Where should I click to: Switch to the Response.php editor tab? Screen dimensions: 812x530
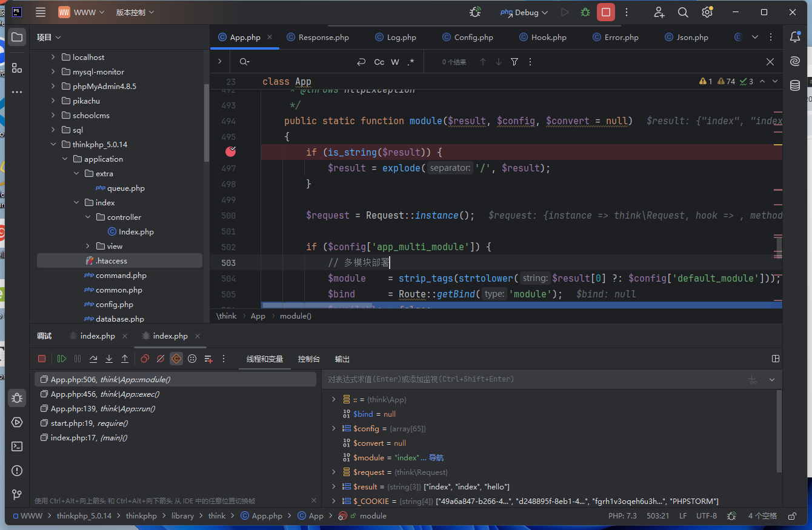[x=324, y=37]
